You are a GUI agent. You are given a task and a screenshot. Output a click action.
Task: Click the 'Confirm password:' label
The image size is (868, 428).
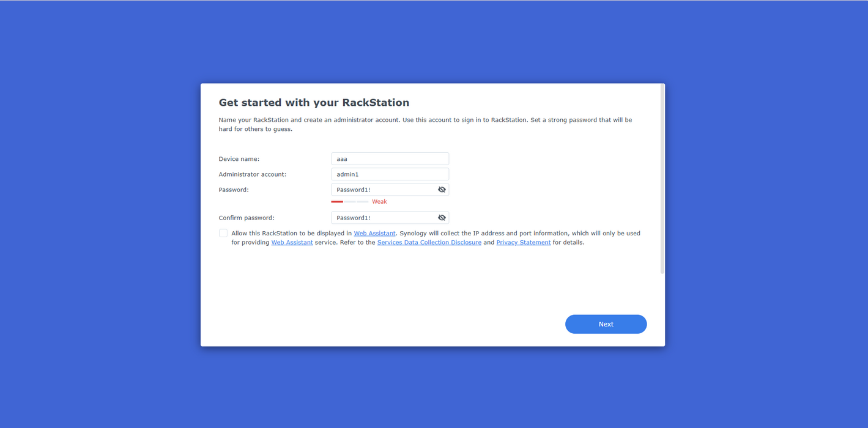tap(247, 218)
